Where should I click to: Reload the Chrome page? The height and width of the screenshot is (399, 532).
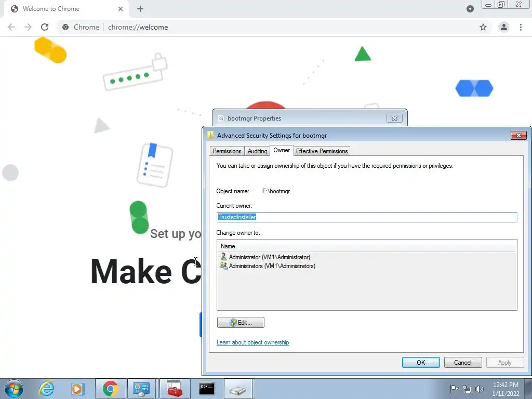(x=45, y=27)
